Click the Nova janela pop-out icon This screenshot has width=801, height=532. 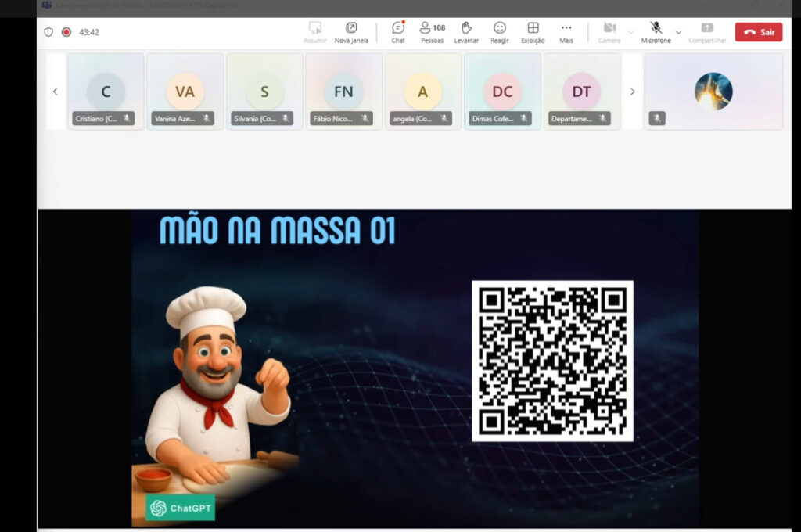[x=352, y=31]
